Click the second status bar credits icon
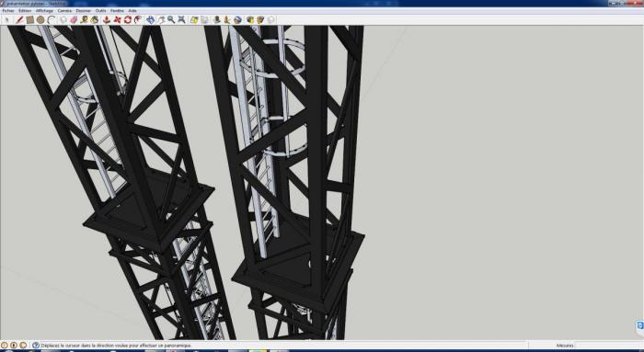 click(14, 346)
